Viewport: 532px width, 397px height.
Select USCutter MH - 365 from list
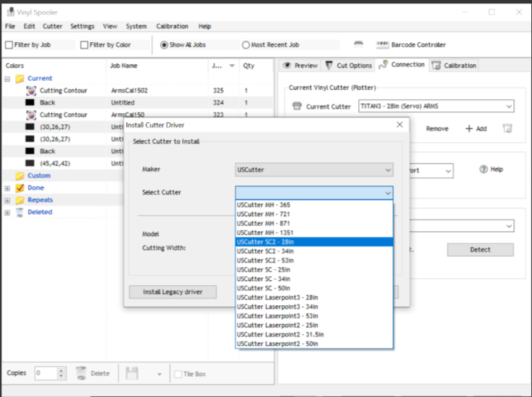pyautogui.click(x=314, y=205)
